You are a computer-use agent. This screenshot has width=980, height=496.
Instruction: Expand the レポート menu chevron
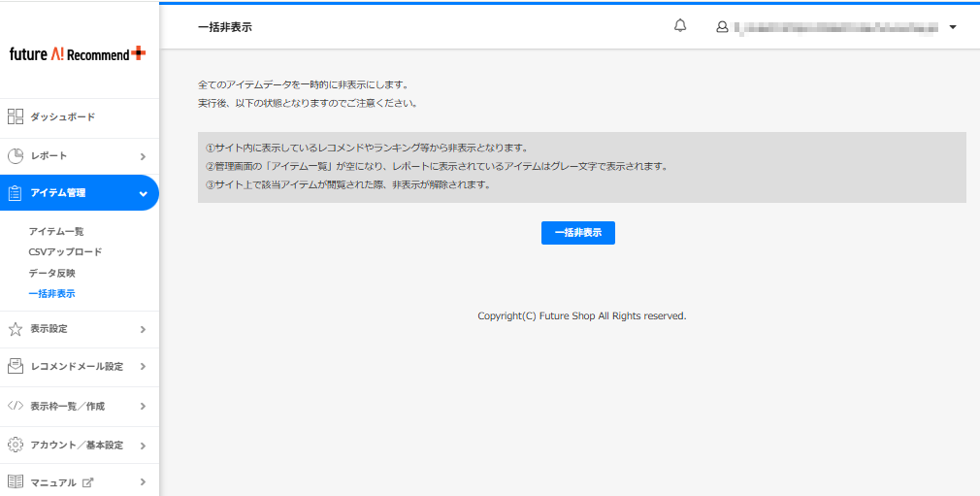coord(143,156)
